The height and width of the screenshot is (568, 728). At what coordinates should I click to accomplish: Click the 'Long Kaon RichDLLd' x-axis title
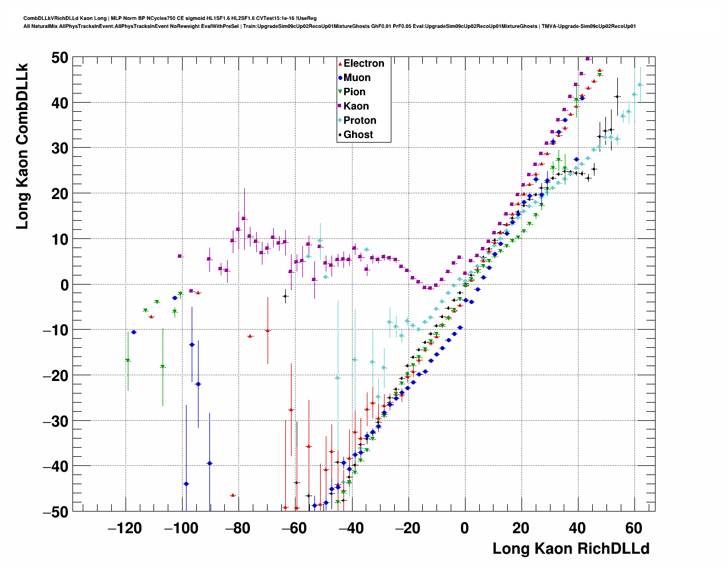click(x=571, y=549)
